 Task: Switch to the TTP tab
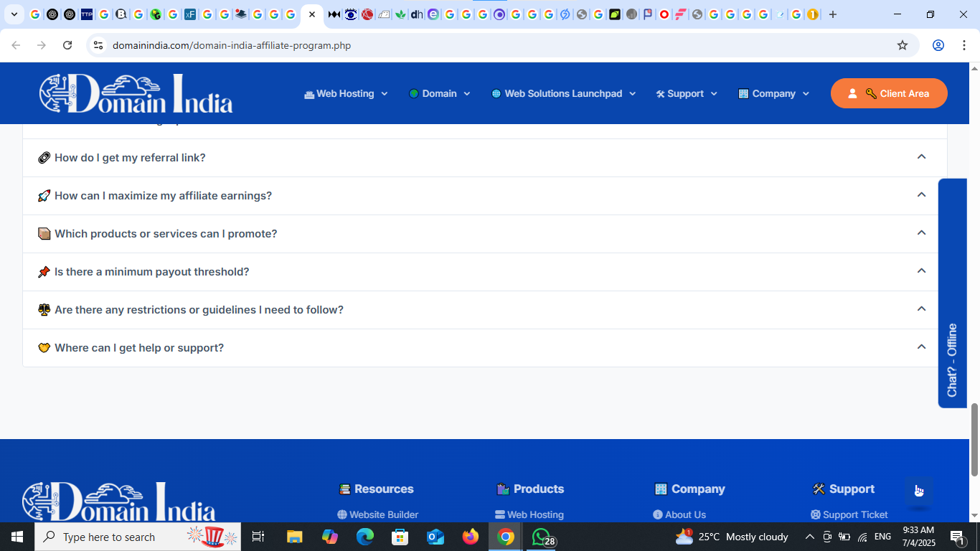(x=86, y=14)
